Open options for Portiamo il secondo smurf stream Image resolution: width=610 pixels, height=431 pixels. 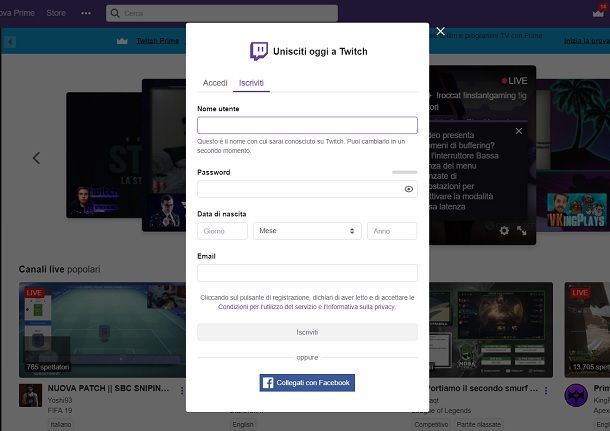(x=546, y=391)
